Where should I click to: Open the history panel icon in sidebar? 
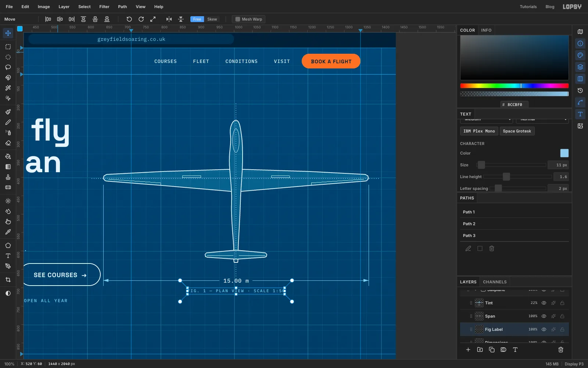580,91
